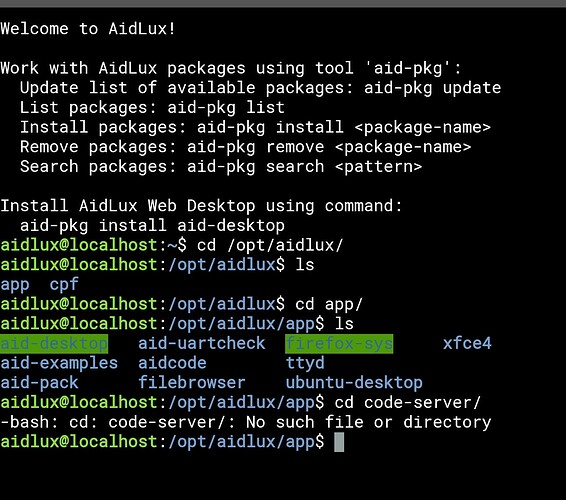Click the firefox-sys highlighted directory
Image resolution: width=566 pixels, height=500 pixels.
[x=339, y=344]
